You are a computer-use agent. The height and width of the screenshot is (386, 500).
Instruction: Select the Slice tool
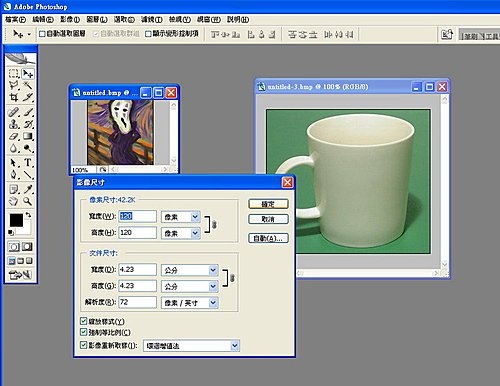[x=28, y=97]
